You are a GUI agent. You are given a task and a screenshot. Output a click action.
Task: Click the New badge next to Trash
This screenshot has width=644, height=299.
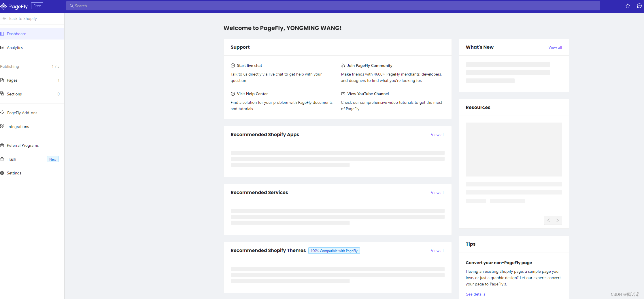click(x=53, y=159)
